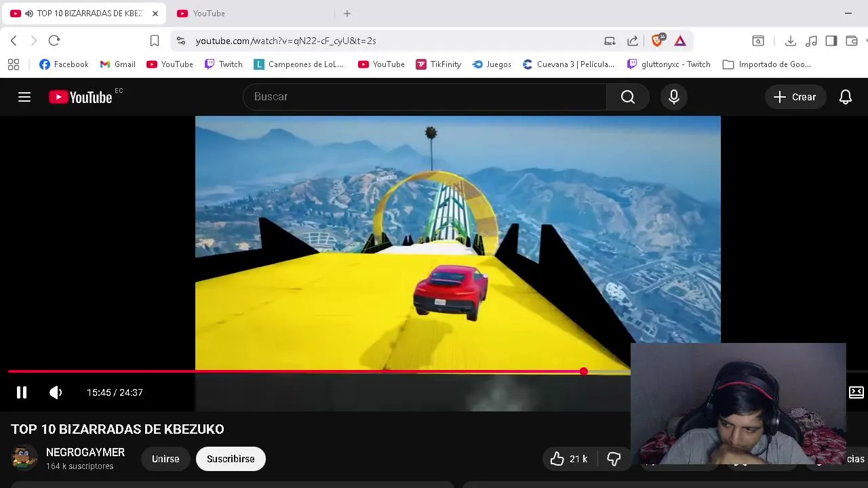Switch to the second YouTube browser tab

point(251,14)
